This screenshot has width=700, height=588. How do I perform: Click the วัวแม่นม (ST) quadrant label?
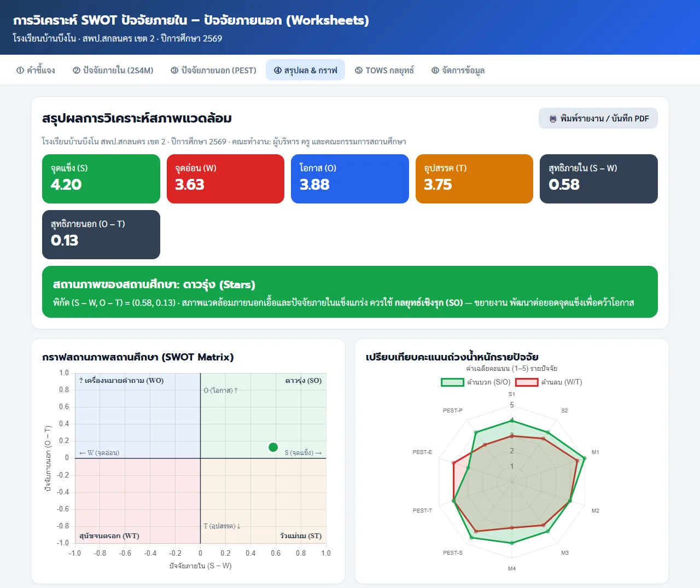click(301, 536)
